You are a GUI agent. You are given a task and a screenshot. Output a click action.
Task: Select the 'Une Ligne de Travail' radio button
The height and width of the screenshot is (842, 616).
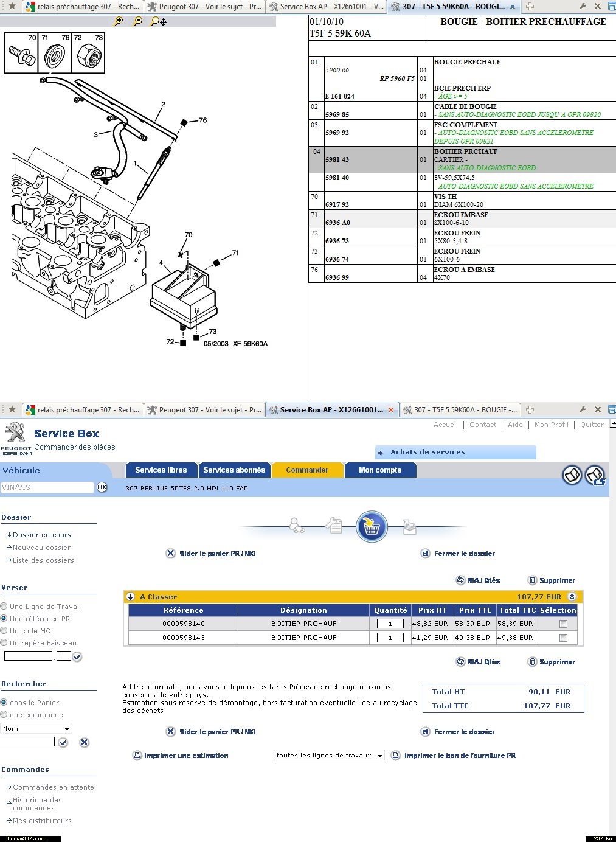[4, 607]
